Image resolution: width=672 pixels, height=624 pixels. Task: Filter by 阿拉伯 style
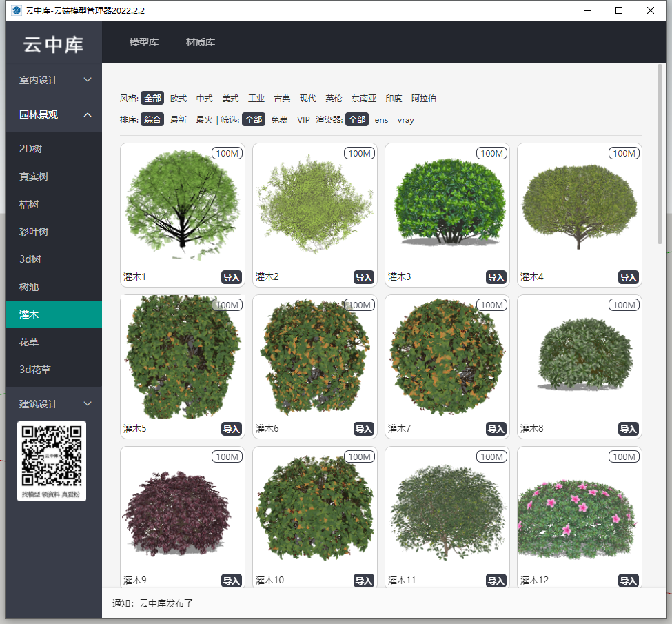pyautogui.click(x=424, y=98)
